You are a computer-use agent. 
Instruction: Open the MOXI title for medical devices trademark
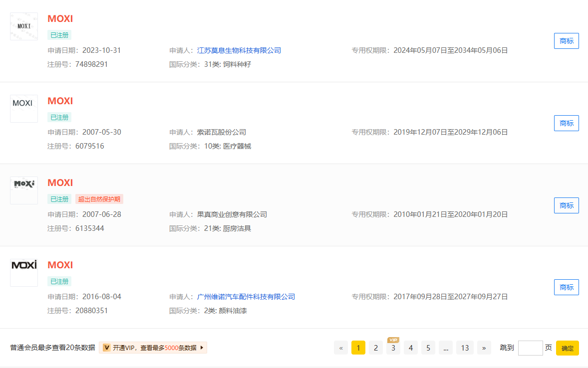60,101
